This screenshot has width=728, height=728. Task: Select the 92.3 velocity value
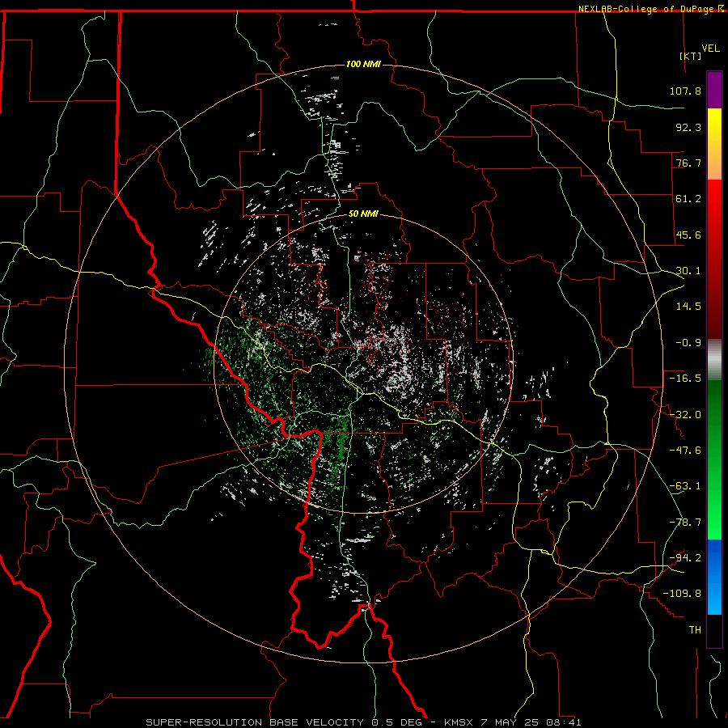click(688, 127)
